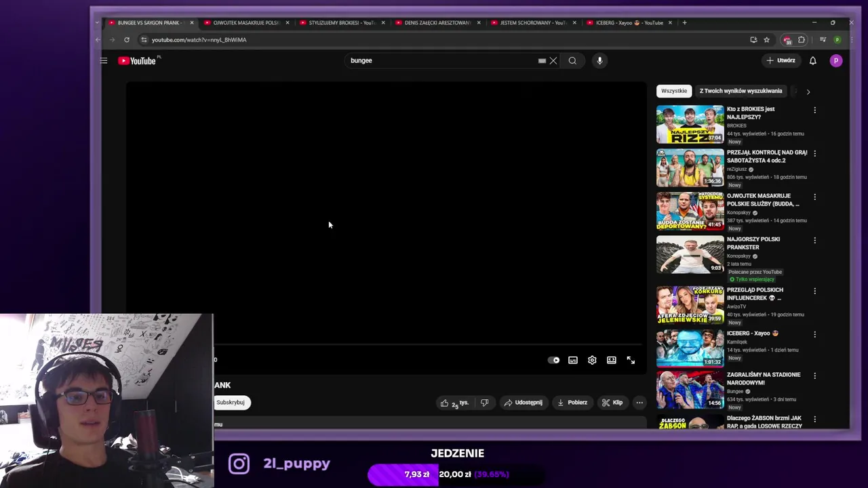Go forward with the browser forward arrow
This screenshot has height=488, width=868.
pos(113,39)
